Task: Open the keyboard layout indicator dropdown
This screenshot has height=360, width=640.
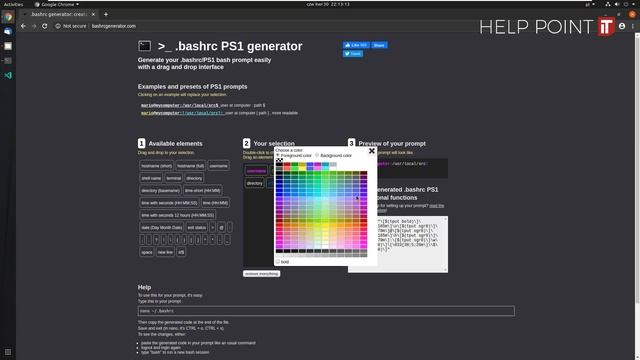Action: (590, 4)
